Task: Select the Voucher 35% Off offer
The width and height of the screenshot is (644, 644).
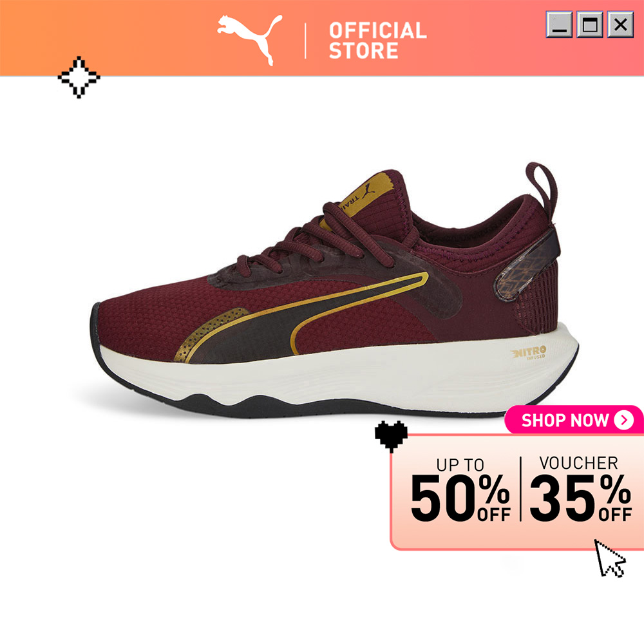Action: coord(580,489)
